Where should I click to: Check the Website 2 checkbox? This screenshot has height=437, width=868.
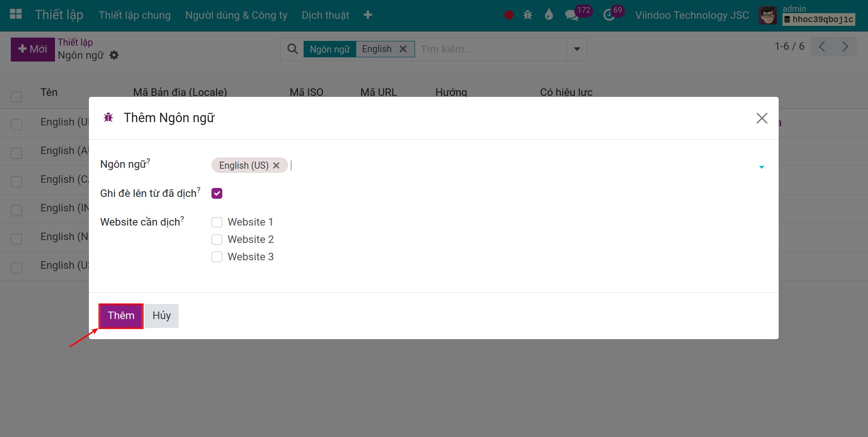tap(217, 240)
